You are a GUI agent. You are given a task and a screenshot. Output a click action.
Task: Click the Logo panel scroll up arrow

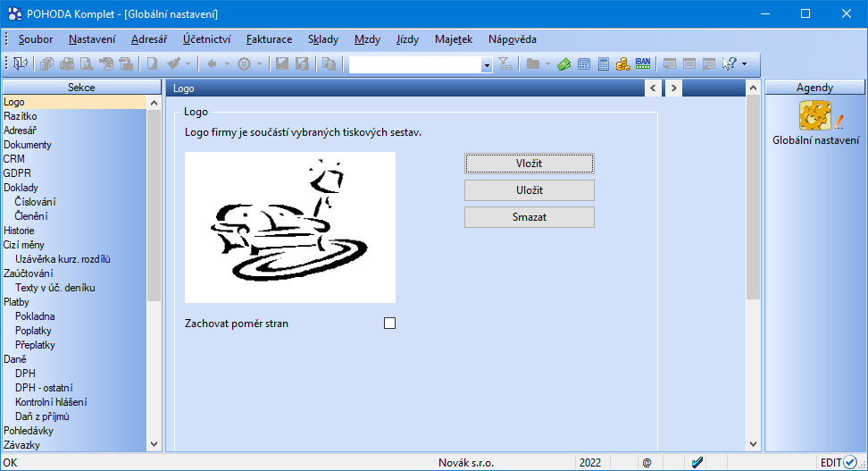tap(753, 88)
